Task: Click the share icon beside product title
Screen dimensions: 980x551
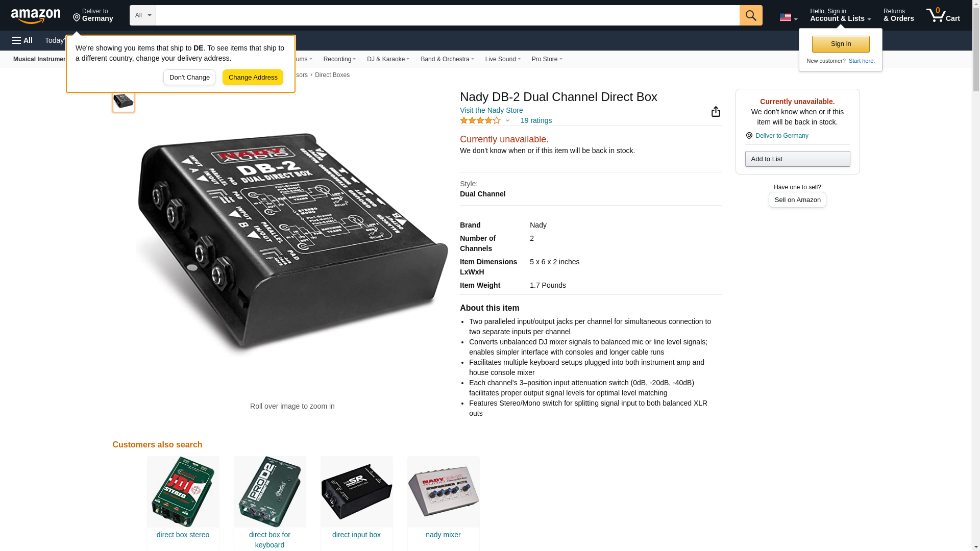Action: click(x=716, y=112)
